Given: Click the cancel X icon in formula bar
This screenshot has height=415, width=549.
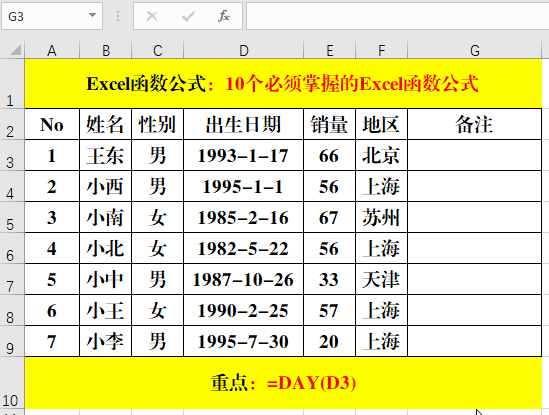Looking at the screenshot, I should (x=152, y=16).
